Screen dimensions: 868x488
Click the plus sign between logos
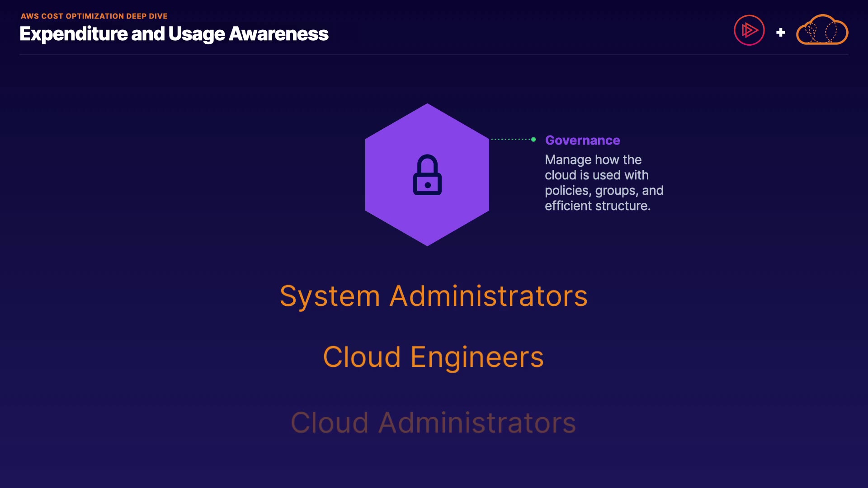[780, 33]
